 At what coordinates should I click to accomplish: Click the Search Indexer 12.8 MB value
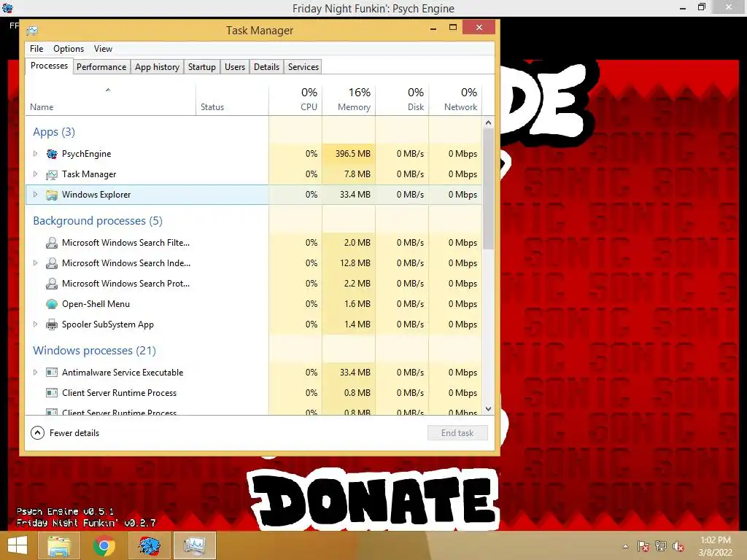[x=355, y=262]
